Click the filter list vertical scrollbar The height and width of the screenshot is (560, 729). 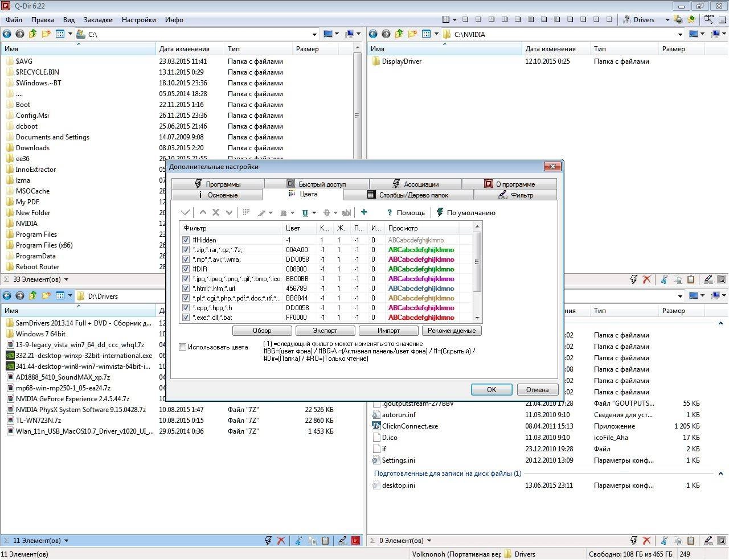[477, 272]
